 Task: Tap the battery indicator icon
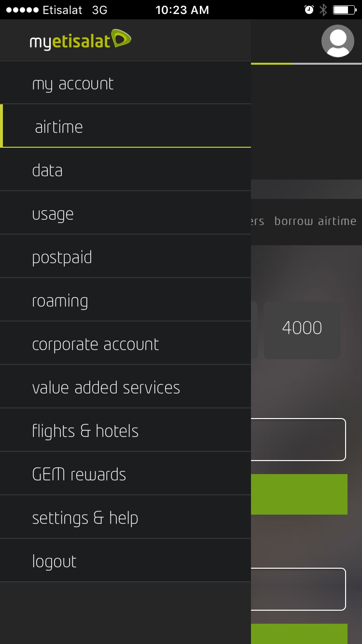345,10
